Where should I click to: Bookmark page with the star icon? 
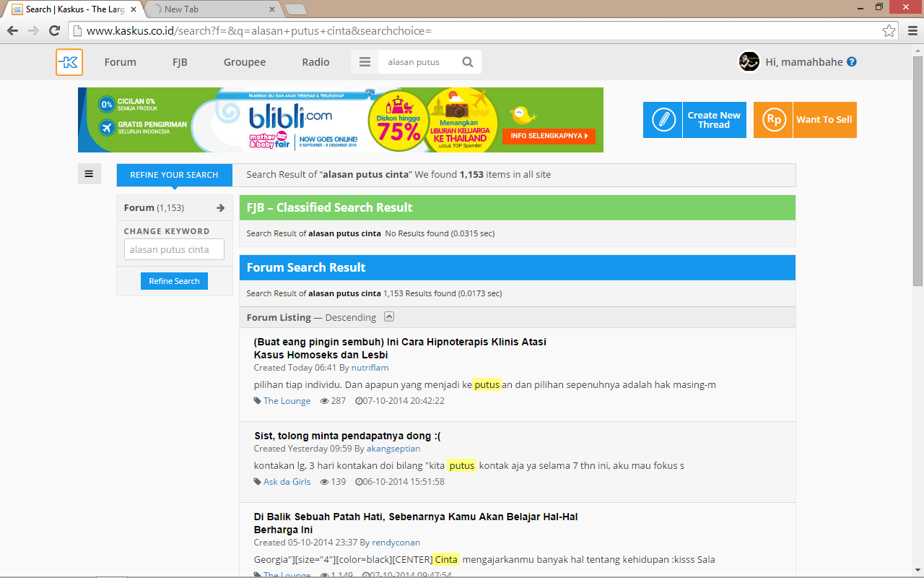coord(889,31)
